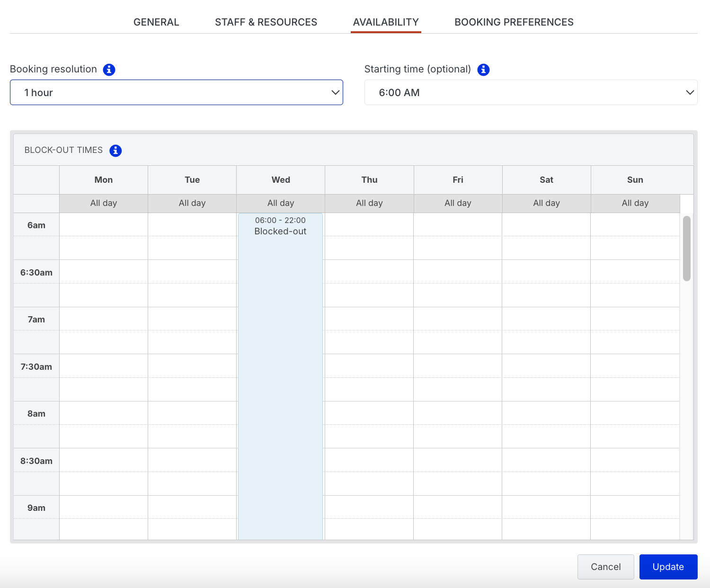Select the Availability tab

[386, 22]
